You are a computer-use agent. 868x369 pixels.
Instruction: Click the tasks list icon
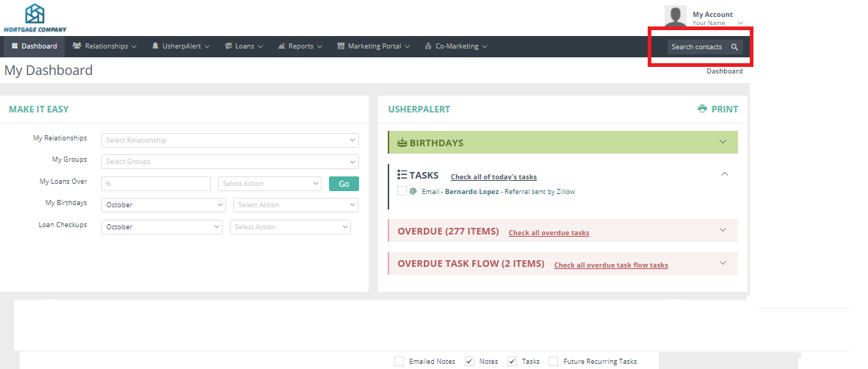(402, 175)
